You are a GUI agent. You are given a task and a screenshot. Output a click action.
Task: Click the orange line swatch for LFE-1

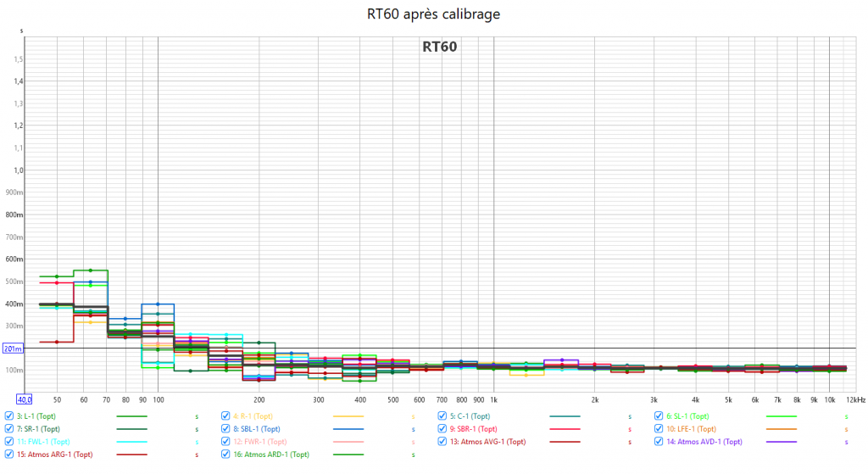point(782,429)
